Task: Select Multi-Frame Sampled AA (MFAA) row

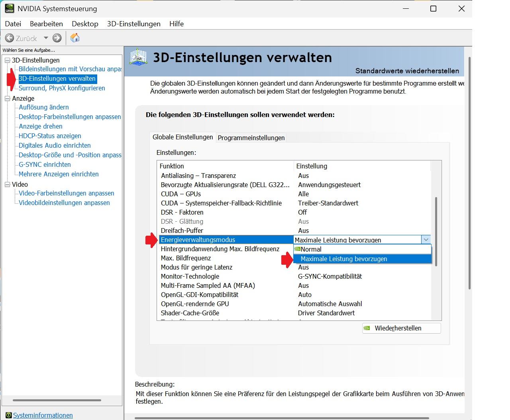Action: click(x=294, y=285)
